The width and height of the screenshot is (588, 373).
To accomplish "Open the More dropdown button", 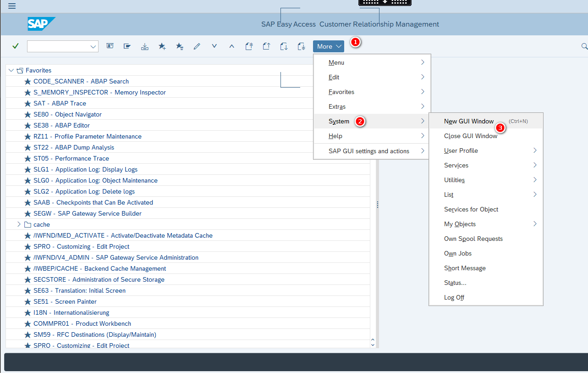I will coord(329,46).
